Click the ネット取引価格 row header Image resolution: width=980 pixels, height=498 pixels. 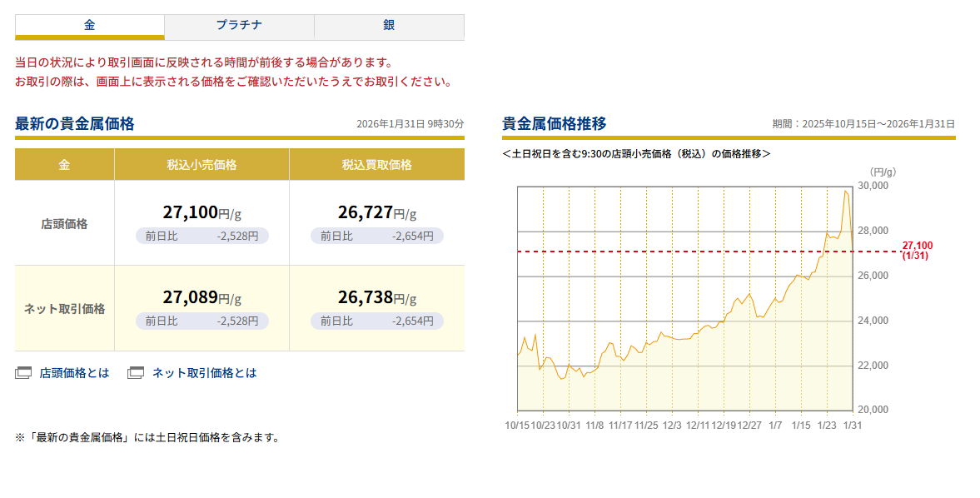65,309
